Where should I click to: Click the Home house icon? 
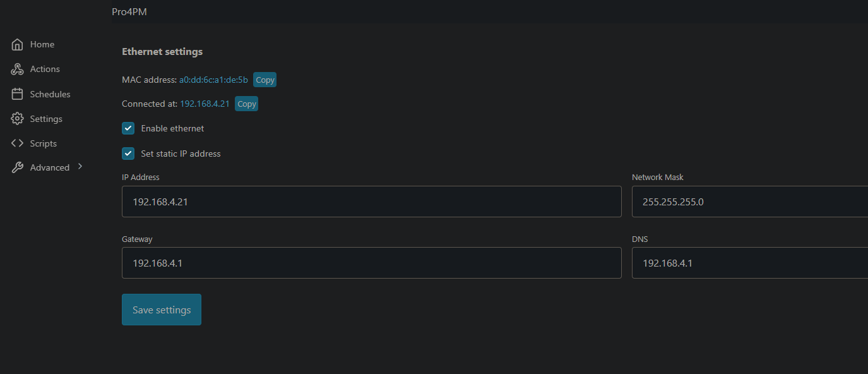(18, 45)
